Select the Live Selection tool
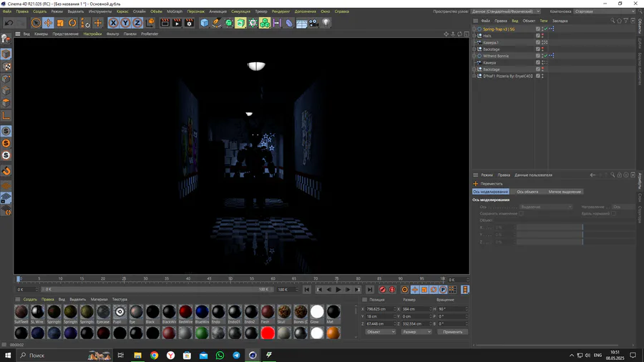Image resolution: width=644 pixels, height=362 pixels. [36, 23]
